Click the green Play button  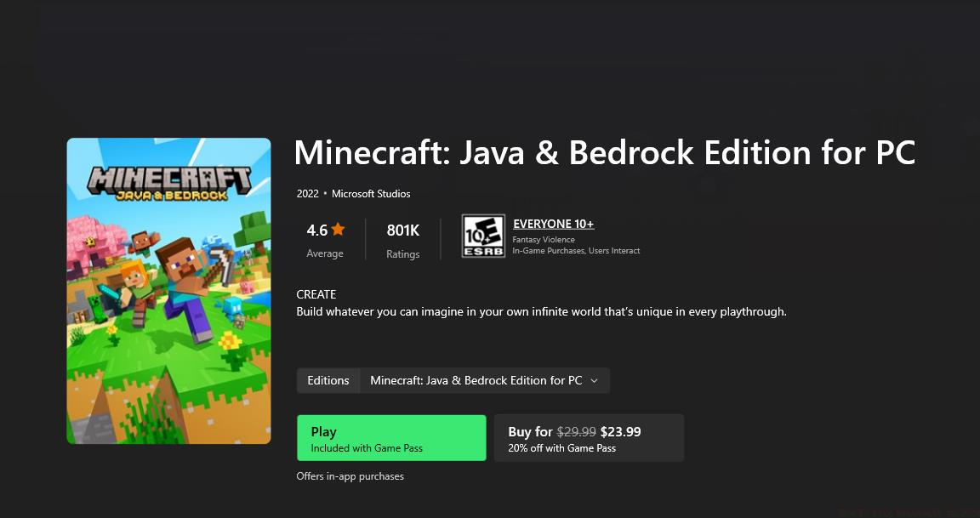coord(391,438)
